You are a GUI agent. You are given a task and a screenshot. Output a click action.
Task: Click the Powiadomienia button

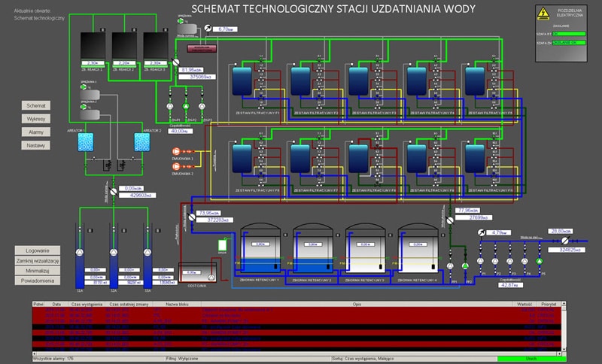[x=38, y=281]
